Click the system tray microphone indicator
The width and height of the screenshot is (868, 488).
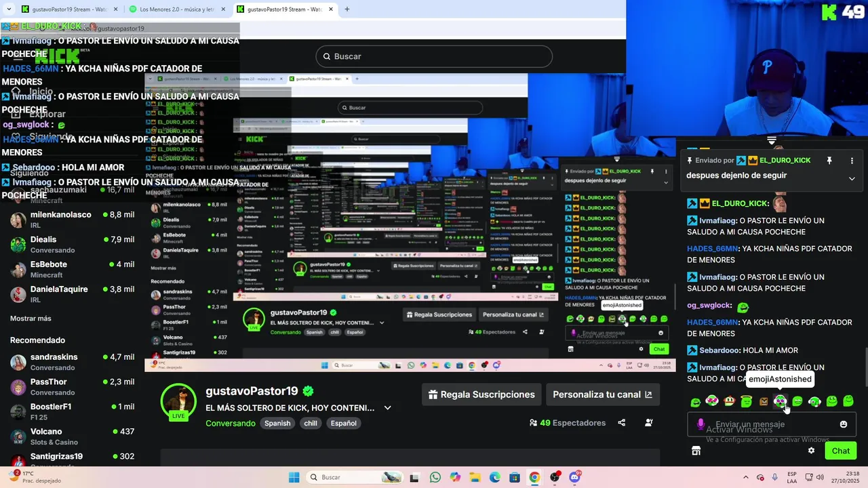pyautogui.click(x=774, y=477)
